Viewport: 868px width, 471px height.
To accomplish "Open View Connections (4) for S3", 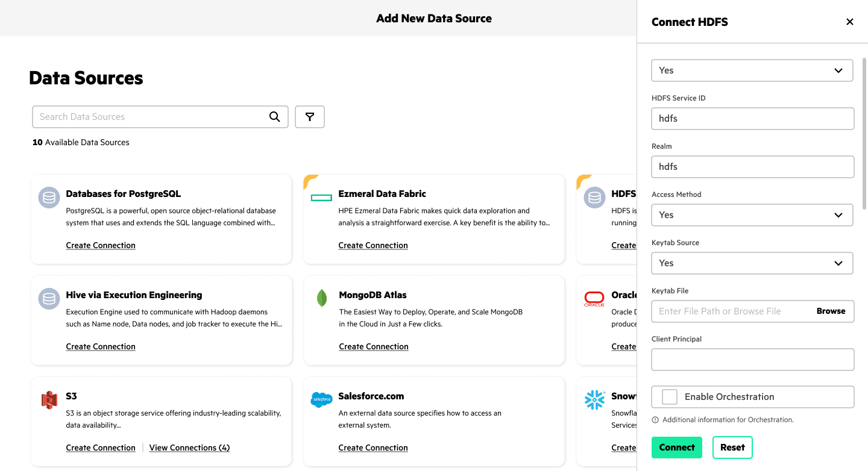I will [189, 448].
